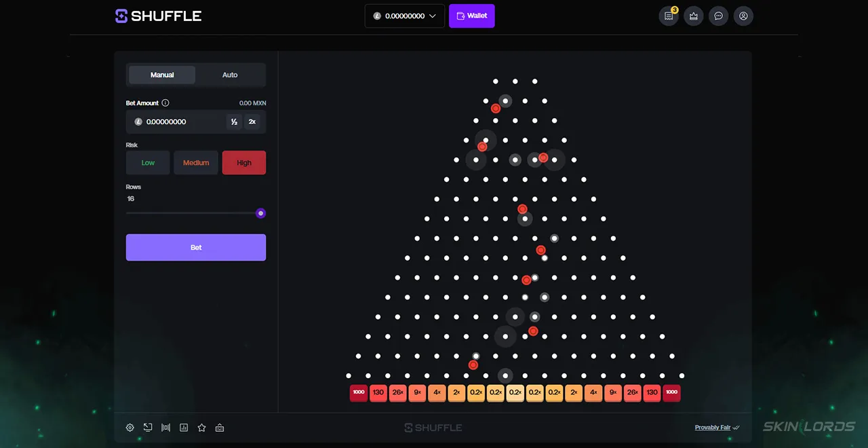Expand the currency balance dropdown
This screenshot has width=868, height=448.
(405, 16)
